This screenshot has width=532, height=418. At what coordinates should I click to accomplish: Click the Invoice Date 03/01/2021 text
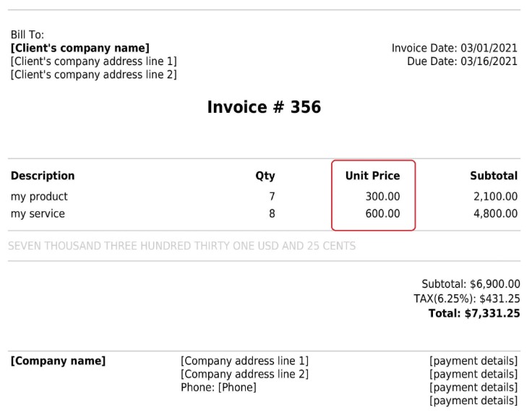(x=454, y=48)
